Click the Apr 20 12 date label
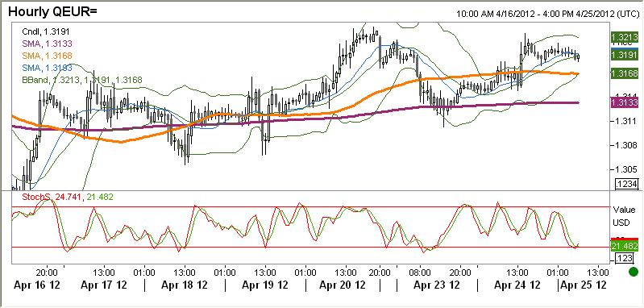 (x=343, y=285)
